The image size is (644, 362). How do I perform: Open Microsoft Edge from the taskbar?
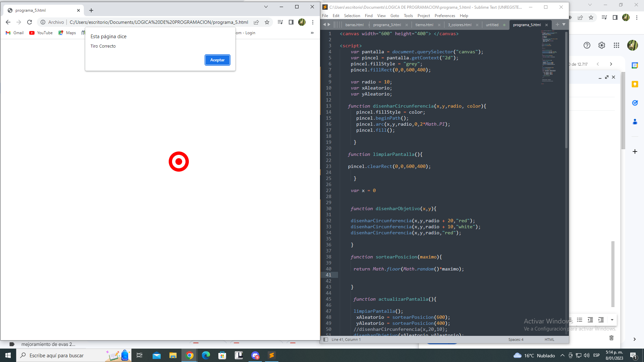click(x=206, y=355)
